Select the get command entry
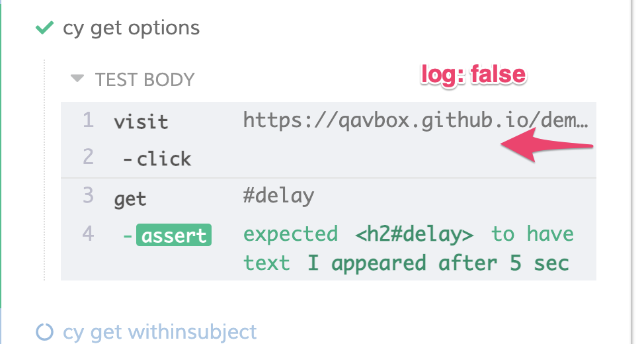Screen dimensions: 644x344 [130, 198]
